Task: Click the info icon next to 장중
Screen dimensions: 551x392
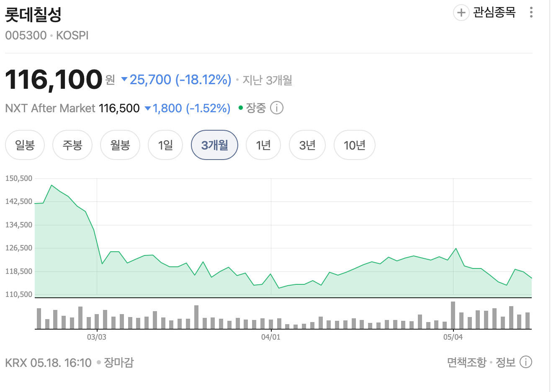Action: click(x=277, y=108)
